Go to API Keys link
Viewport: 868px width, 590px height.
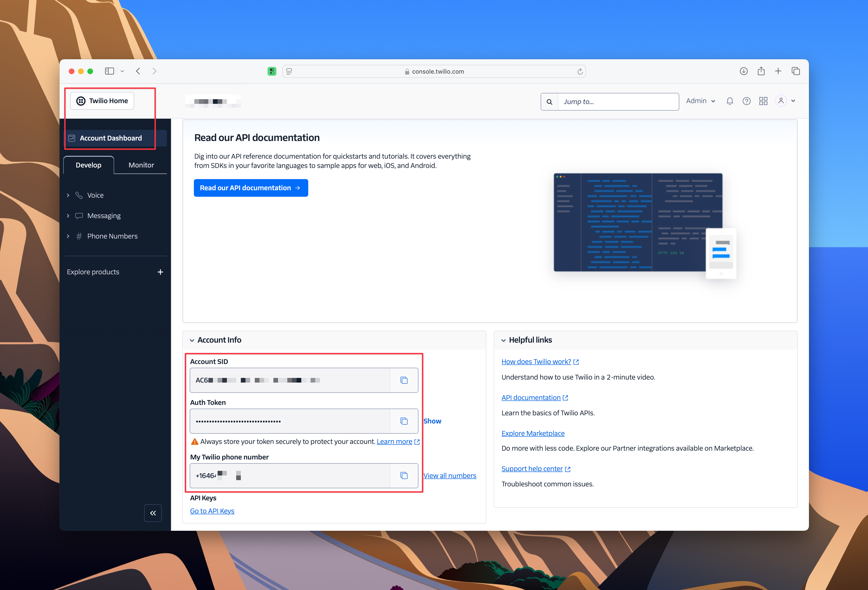coord(212,511)
